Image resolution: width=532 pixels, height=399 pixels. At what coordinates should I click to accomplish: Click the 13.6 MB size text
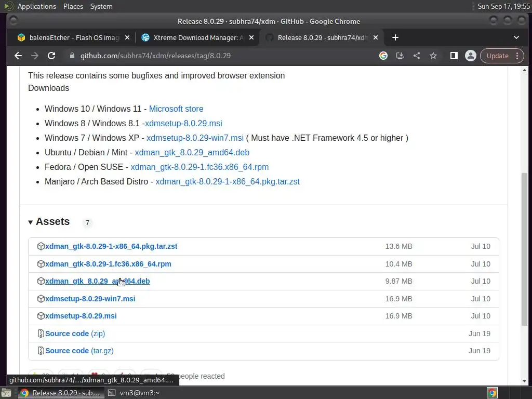click(x=398, y=246)
